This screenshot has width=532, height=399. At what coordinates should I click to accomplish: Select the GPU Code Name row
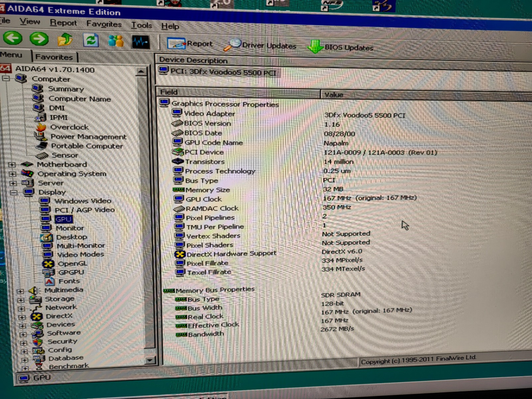tap(213, 143)
